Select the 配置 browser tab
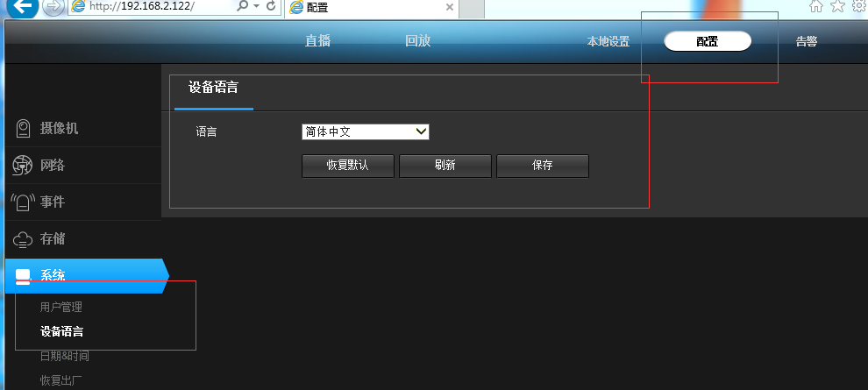The image size is (868, 390). tap(372, 8)
